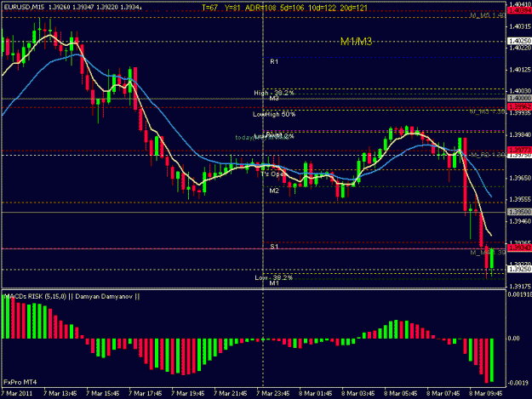Click the '8 Mar 03:45' time axis label

358,394
